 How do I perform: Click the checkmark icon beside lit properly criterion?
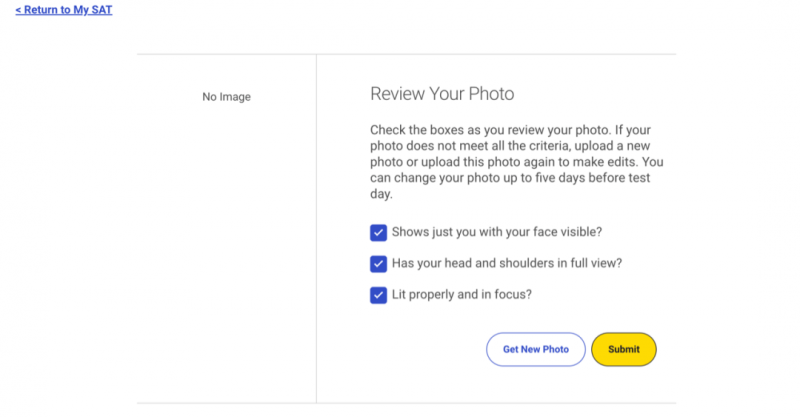[378, 295]
